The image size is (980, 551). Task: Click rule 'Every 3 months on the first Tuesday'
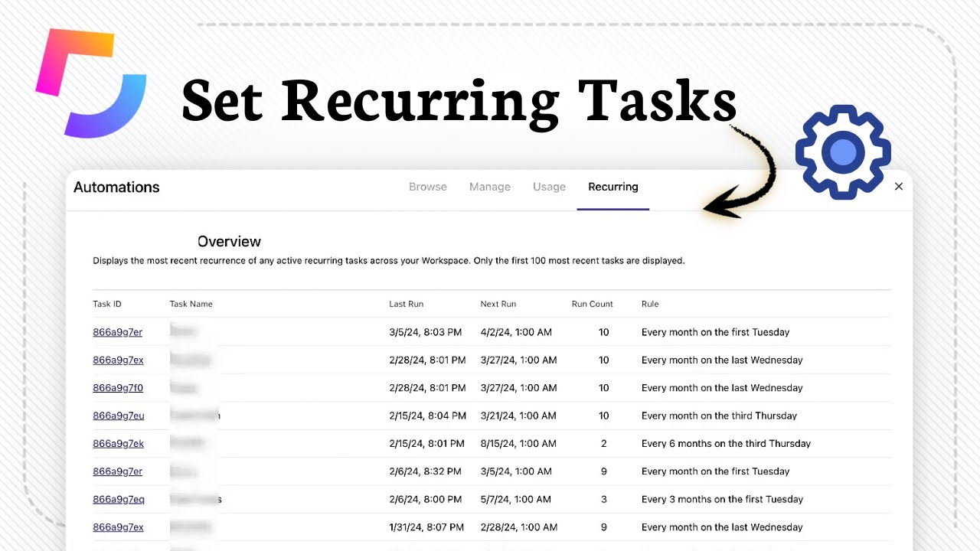[x=722, y=499]
